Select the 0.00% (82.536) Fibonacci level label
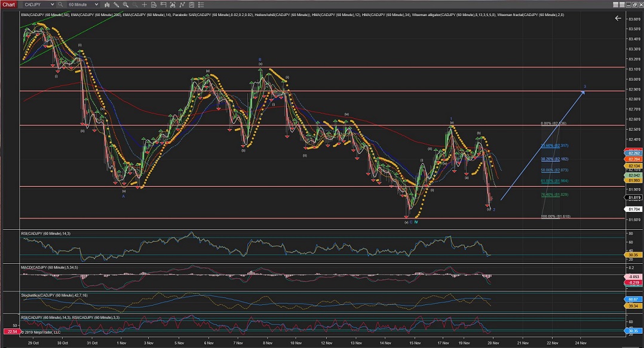The height and width of the screenshot is (348, 644). point(554,124)
